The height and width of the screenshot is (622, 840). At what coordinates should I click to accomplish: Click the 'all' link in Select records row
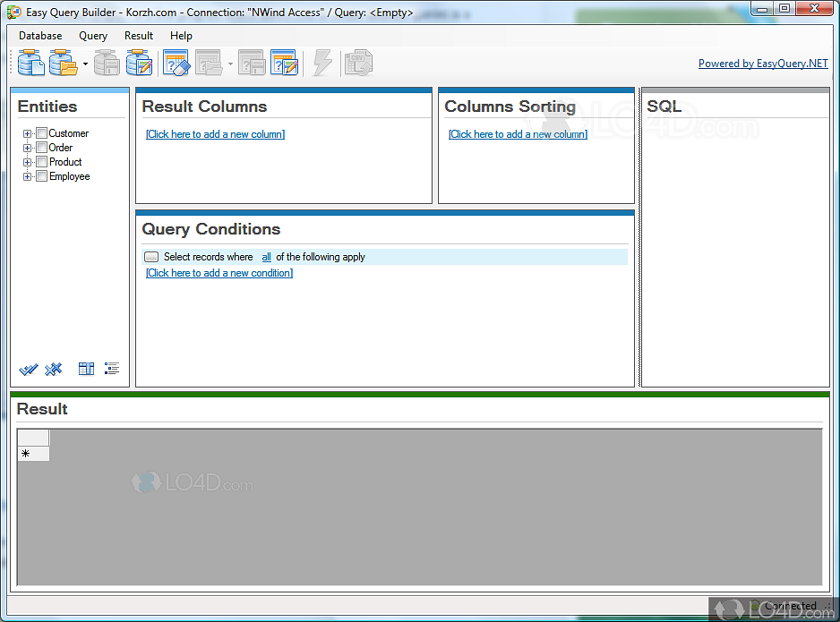click(x=266, y=257)
